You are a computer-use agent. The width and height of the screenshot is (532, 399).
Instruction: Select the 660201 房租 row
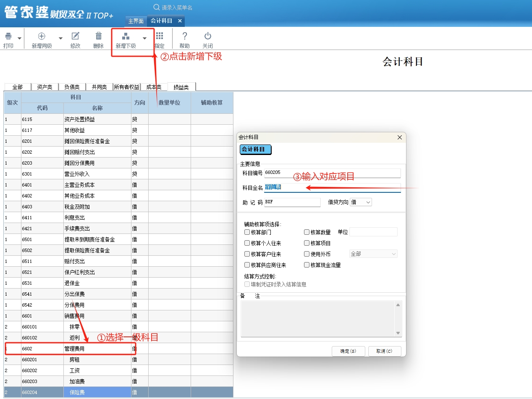point(118,360)
